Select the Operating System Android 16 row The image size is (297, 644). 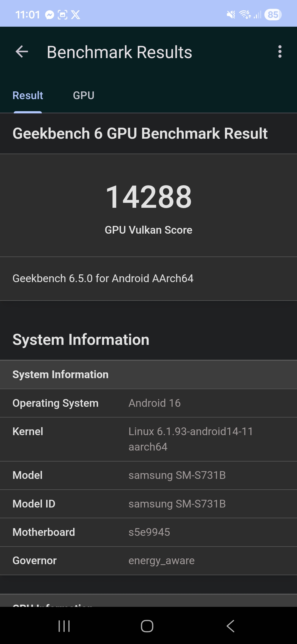pos(148,403)
